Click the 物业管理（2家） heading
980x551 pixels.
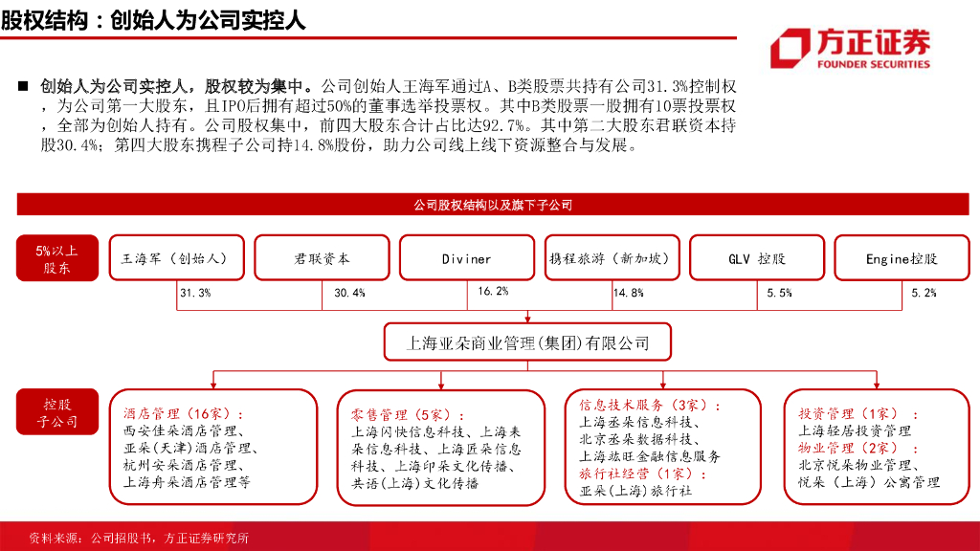coord(857,449)
